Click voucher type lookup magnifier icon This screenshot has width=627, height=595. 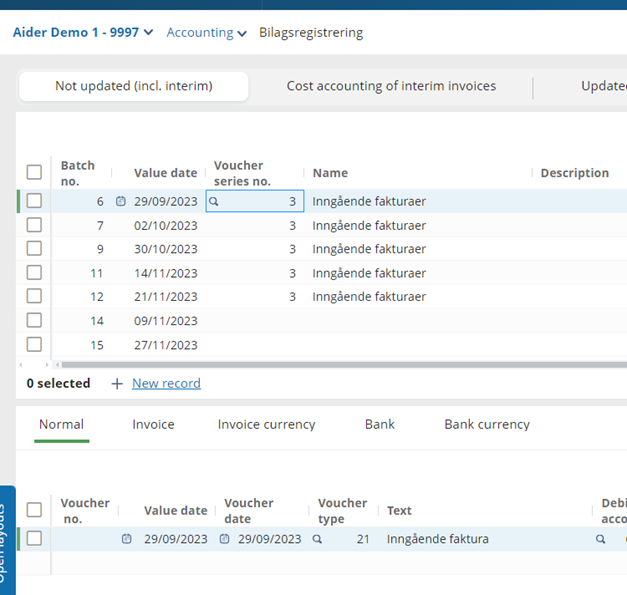tap(317, 539)
